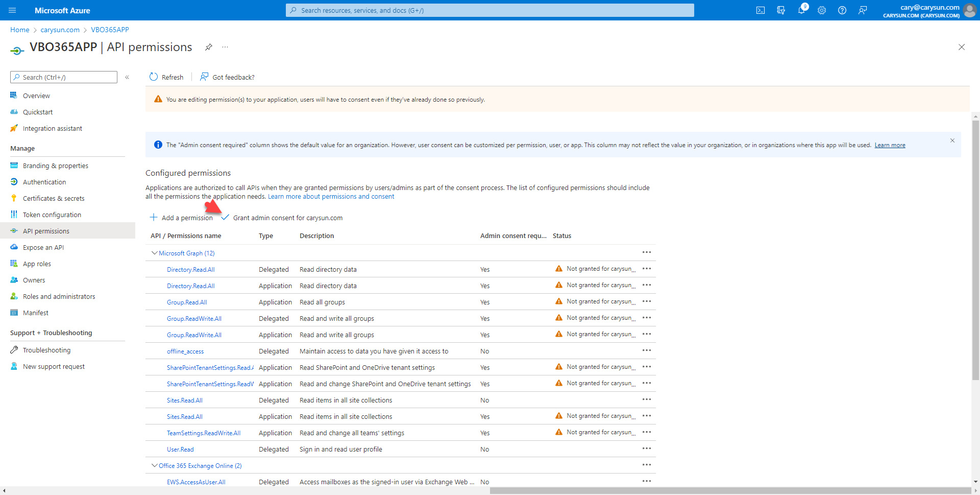Click the Refresh button

(x=166, y=77)
